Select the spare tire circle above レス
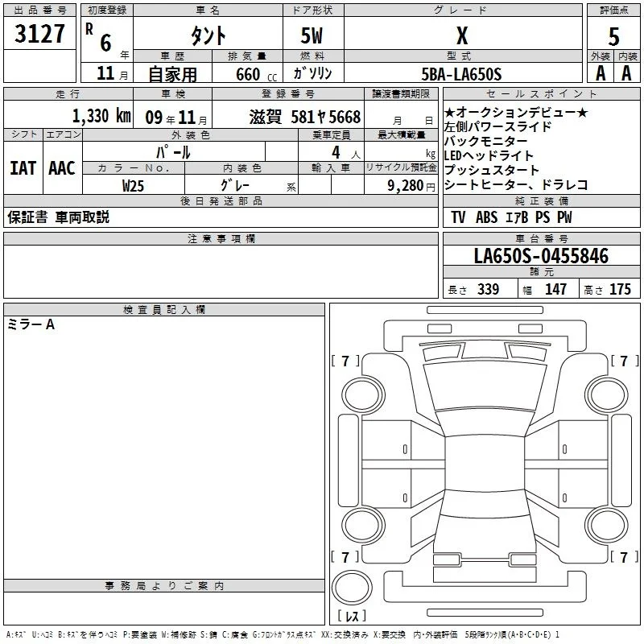The height and width of the screenshot is (644, 644). click(x=352, y=588)
